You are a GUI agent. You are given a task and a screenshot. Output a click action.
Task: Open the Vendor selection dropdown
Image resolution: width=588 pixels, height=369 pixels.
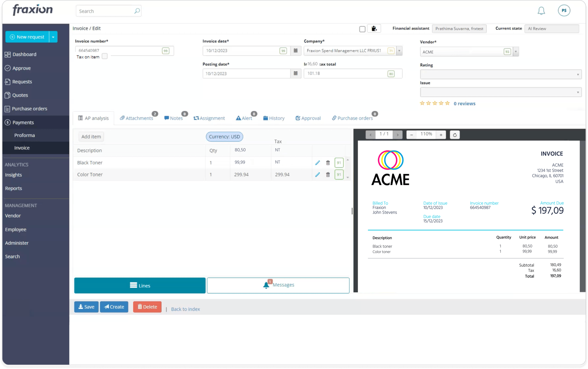pos(516,51)
